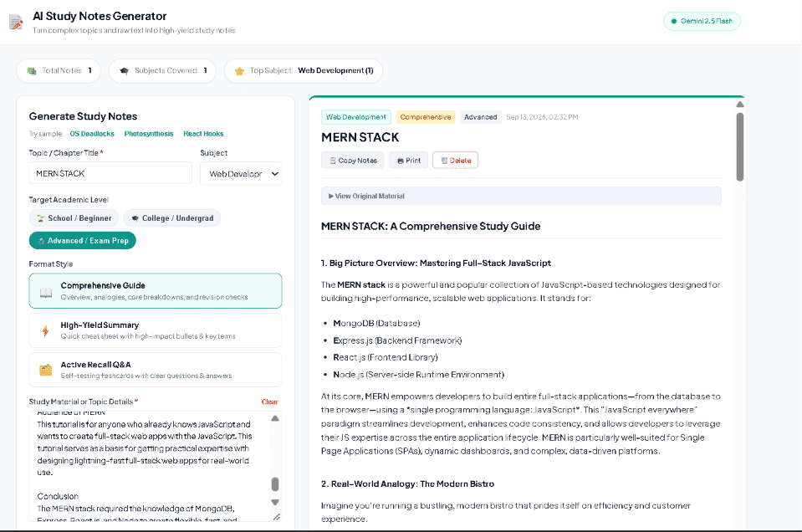Choose Active Recall Q&A format style
Viewport: 802px width, 532px height.
pos(156,370)
